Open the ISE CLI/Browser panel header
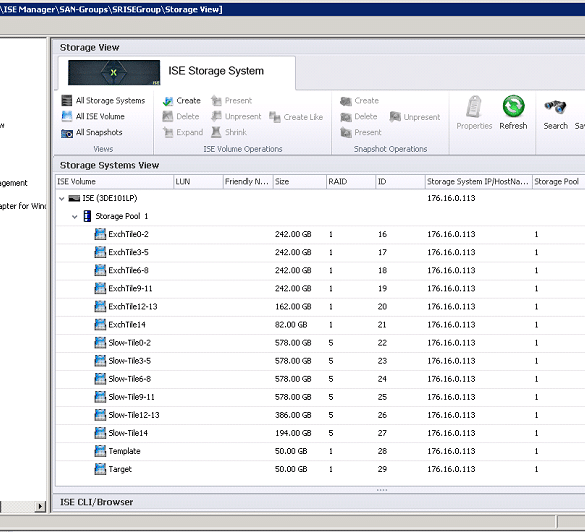The width and height of the screenshot is (585, 532). pos(319,503)
